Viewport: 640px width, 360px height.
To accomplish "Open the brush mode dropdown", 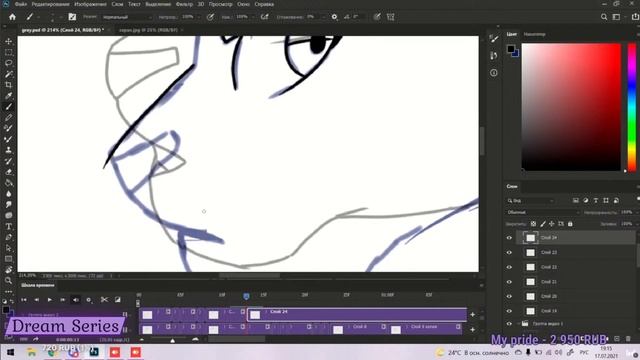I will pyautogui.click(x=127, y=17).
